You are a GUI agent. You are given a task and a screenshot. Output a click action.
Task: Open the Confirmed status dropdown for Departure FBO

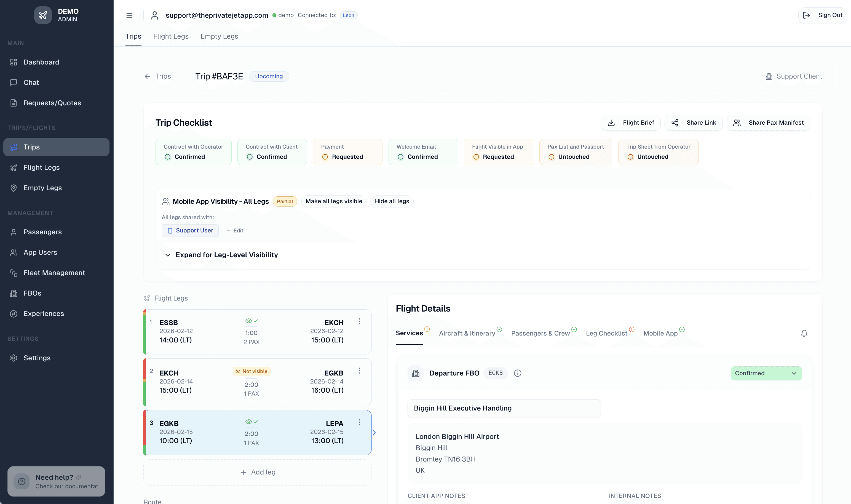766,373
